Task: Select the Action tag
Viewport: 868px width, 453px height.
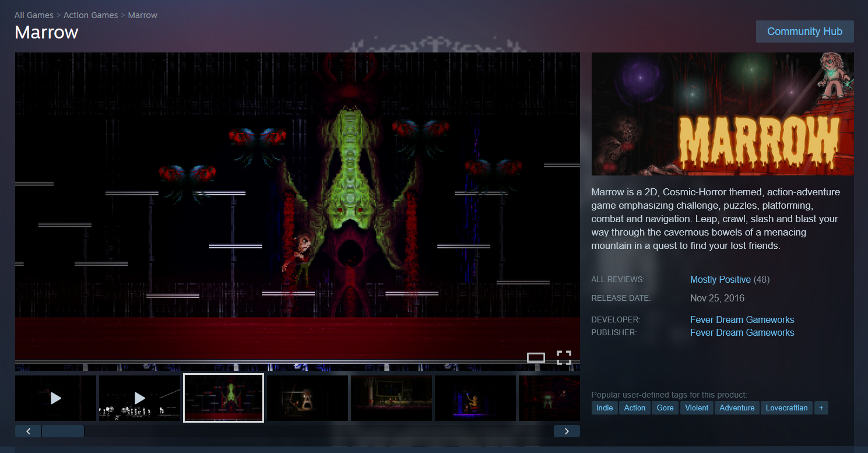Action: [x=635, y=408]
